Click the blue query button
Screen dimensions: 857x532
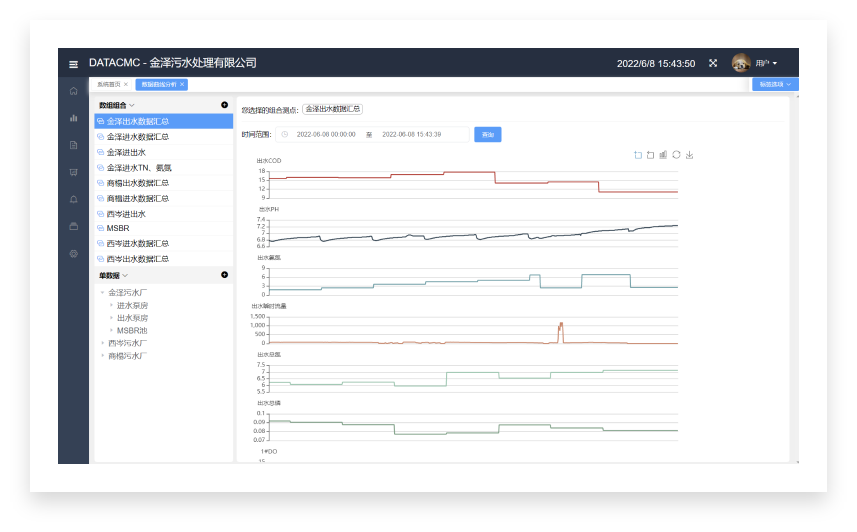488,134
